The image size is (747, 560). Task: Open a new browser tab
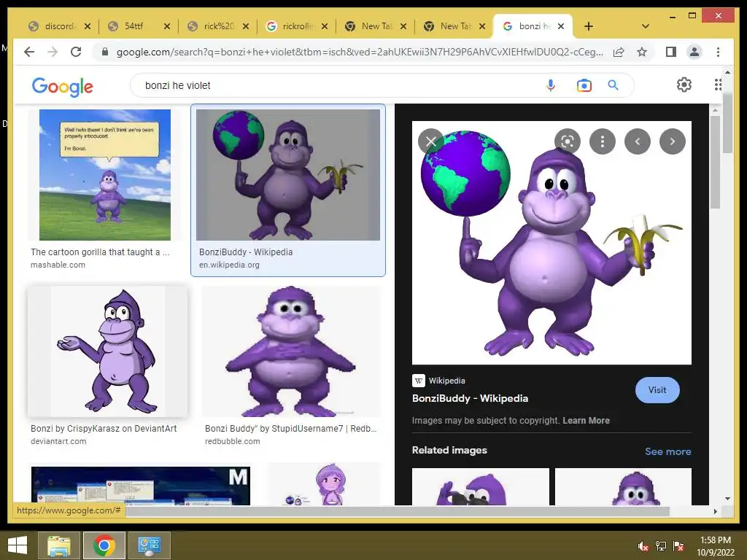click(x=589, y=26)
